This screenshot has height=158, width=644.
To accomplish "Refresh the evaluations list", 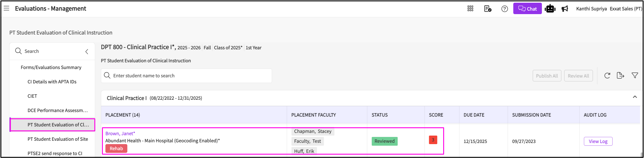I will (607, 76).
